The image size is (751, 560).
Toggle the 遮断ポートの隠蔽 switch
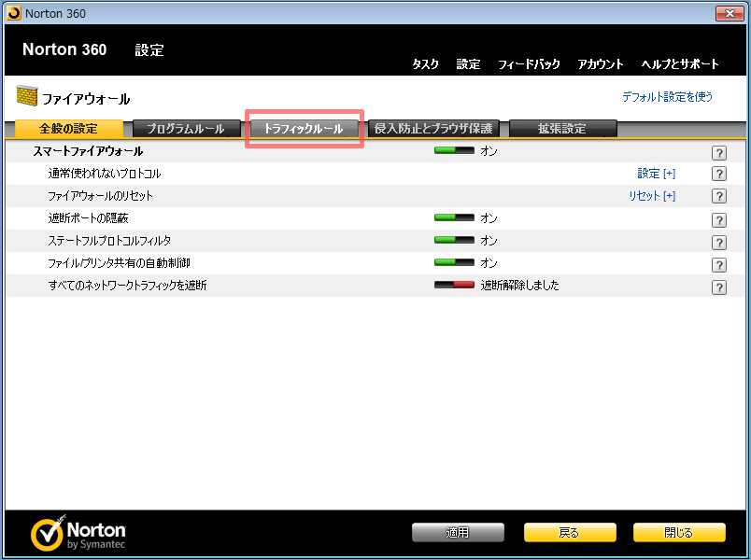point(454,217)
